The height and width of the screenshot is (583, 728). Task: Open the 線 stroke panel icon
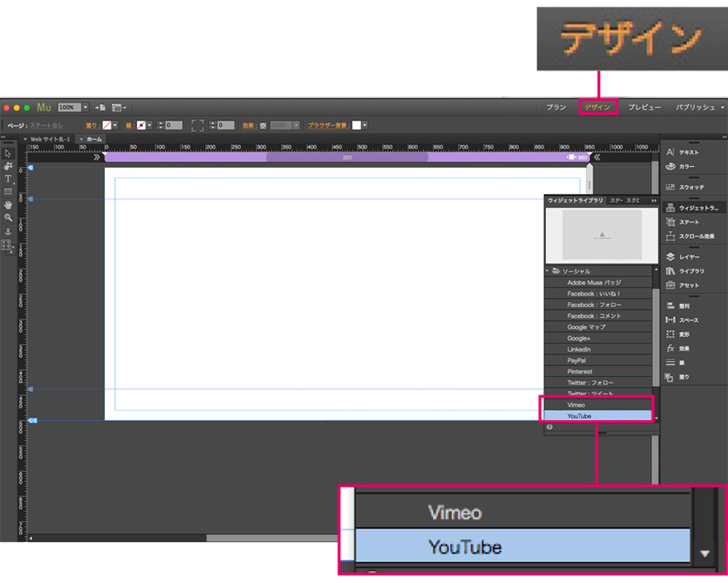coord(670,362)
